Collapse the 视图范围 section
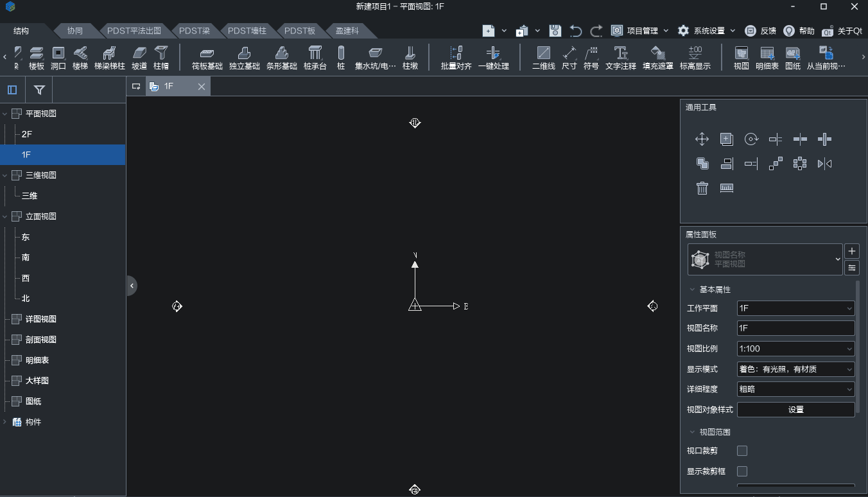 tap(693, 432)
